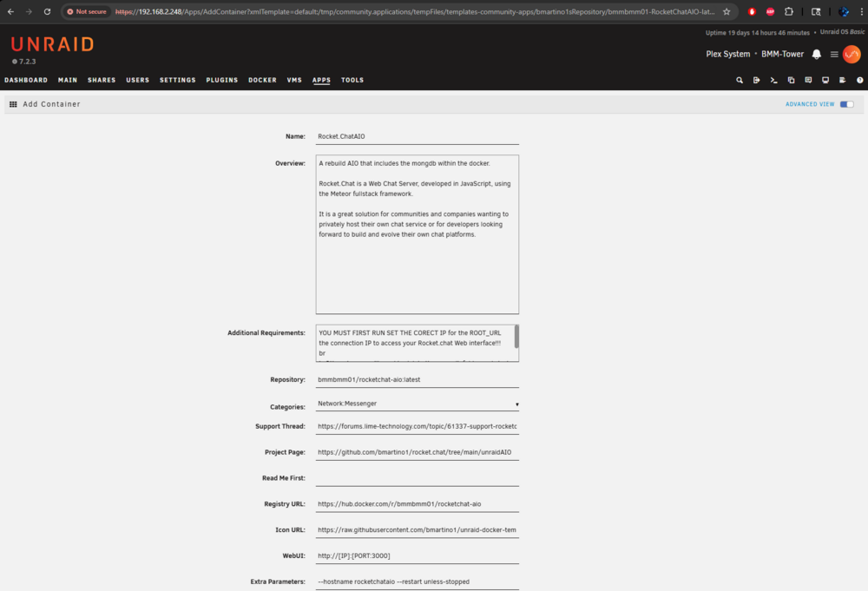The height and width of the screenshot is (591, 868).
Task: Click the Uptime 19 days text
Action: [x=757, y=33]
